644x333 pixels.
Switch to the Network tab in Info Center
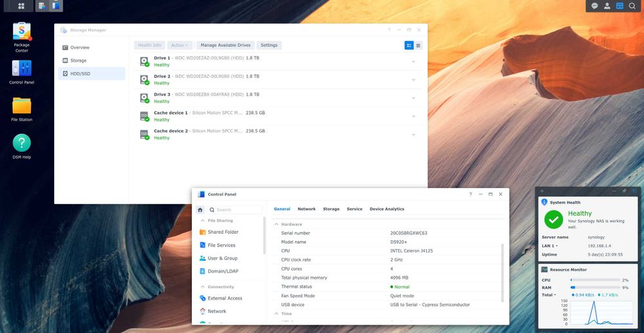point(307,209)
